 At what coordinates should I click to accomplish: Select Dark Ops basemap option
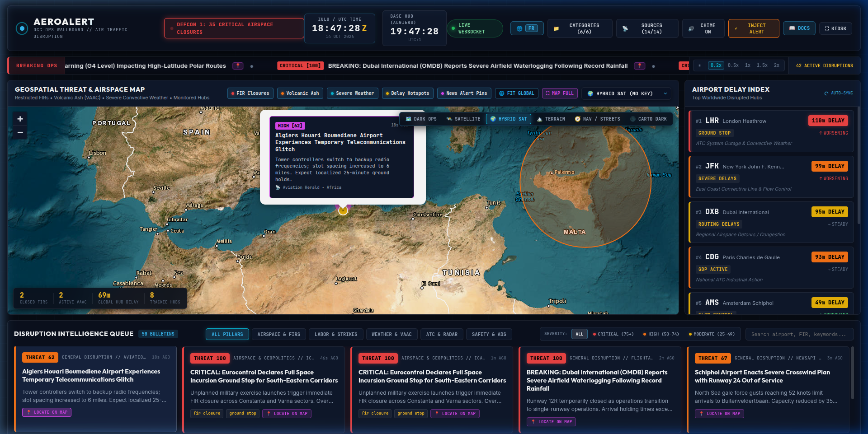[x=421, y=119]
